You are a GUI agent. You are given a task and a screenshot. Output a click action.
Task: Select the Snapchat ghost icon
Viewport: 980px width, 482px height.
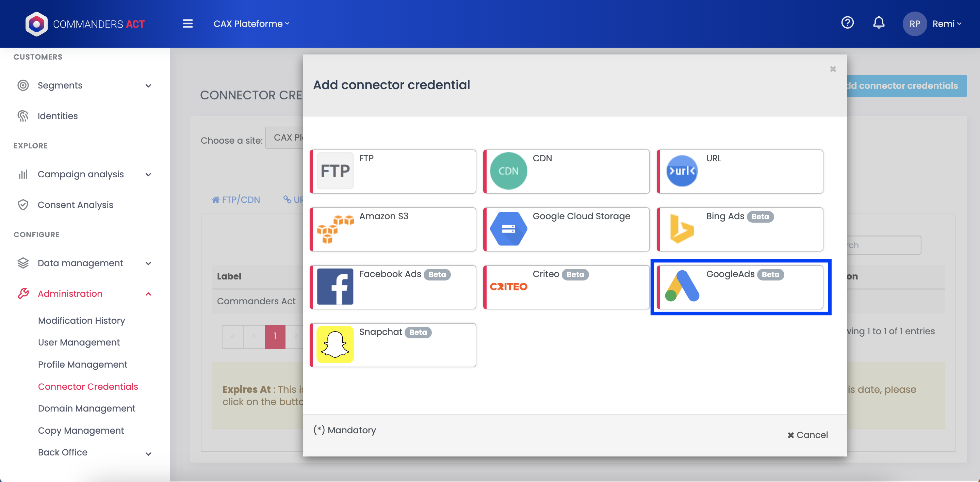click(x=335, y=345)
